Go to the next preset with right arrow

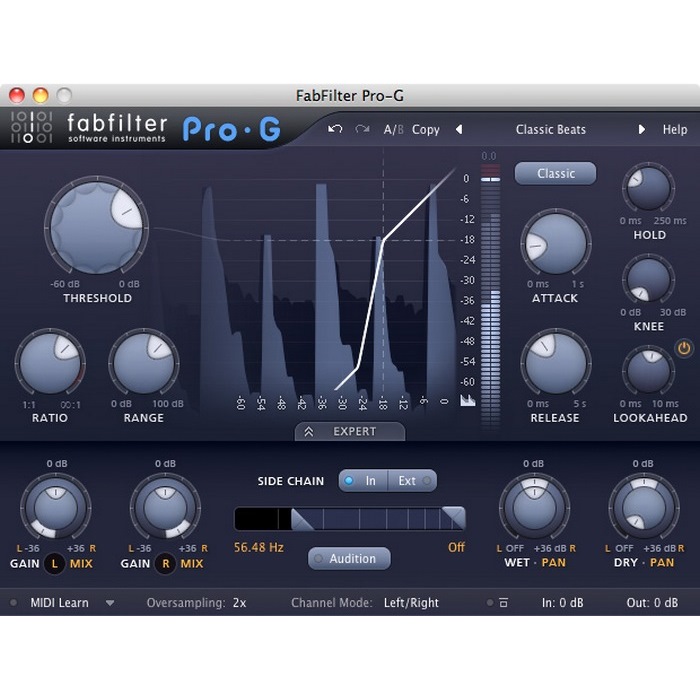point(642,129)
